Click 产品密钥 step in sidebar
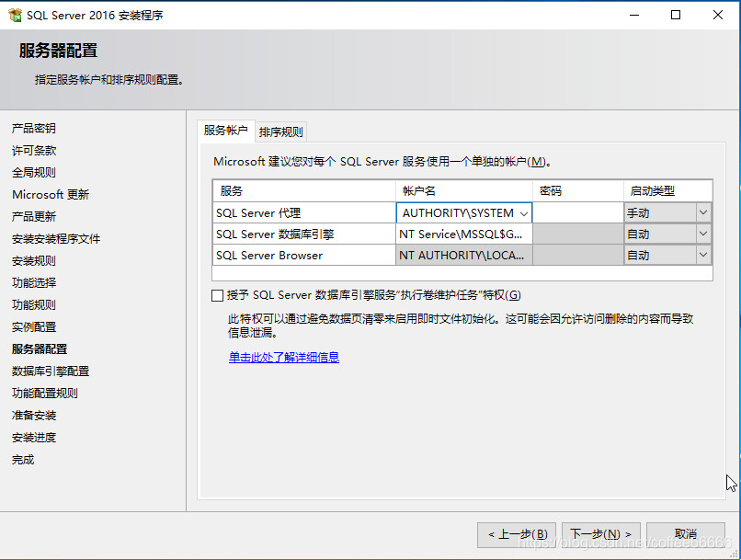741x560 pixels. coord(34,128)
